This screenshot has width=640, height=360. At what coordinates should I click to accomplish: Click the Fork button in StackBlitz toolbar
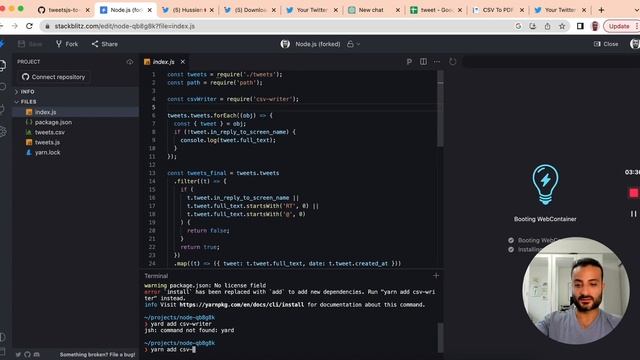click(67, 44)
